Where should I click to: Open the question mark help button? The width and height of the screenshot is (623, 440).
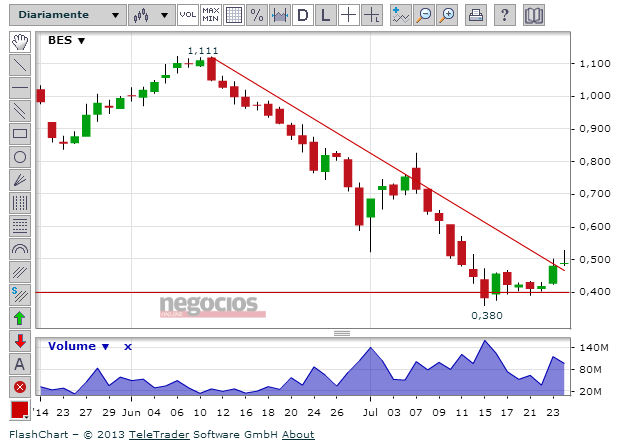[x=505, y=15]
